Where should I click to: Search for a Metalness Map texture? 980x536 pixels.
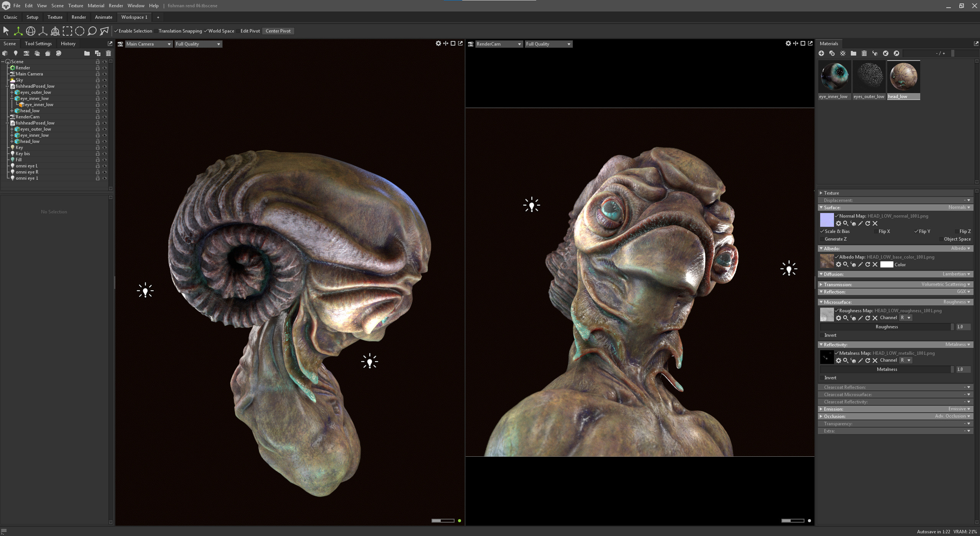[x=846, y=361]
